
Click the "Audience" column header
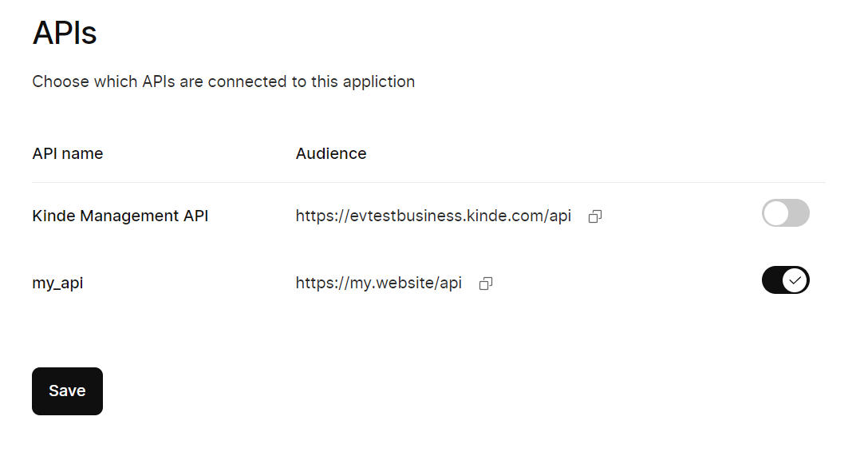[331, 153]
